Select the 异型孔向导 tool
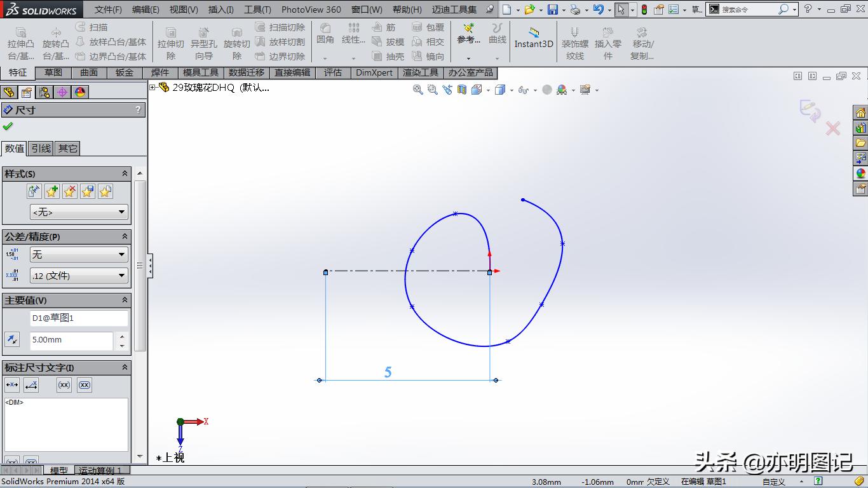The height and width of the screenshot is (488, 868). pos(204,42)
